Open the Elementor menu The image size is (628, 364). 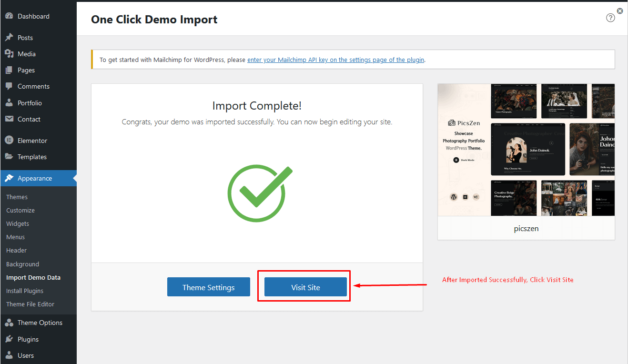(32, 141)
